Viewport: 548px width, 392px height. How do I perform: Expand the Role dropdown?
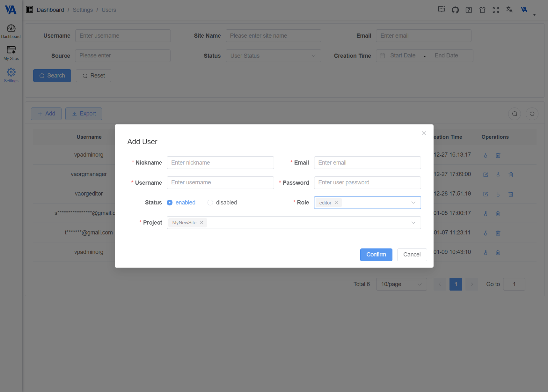click(x=413, y=203)
